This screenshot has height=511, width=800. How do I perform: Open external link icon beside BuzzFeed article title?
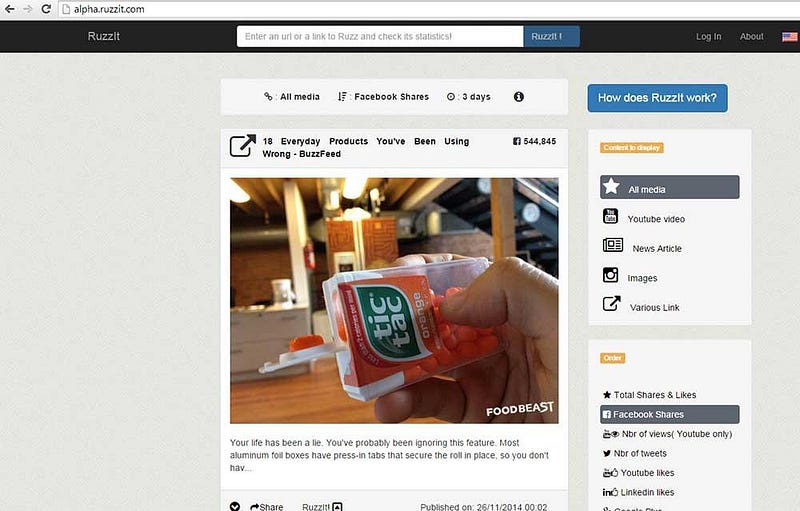pyautogui.click(x=242, y=146)
